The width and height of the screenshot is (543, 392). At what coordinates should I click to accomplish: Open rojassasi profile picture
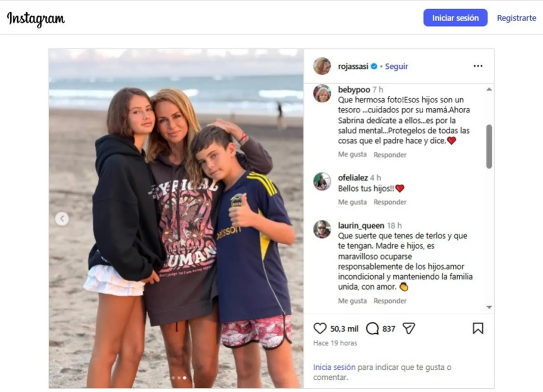click(x=322, y=66)
